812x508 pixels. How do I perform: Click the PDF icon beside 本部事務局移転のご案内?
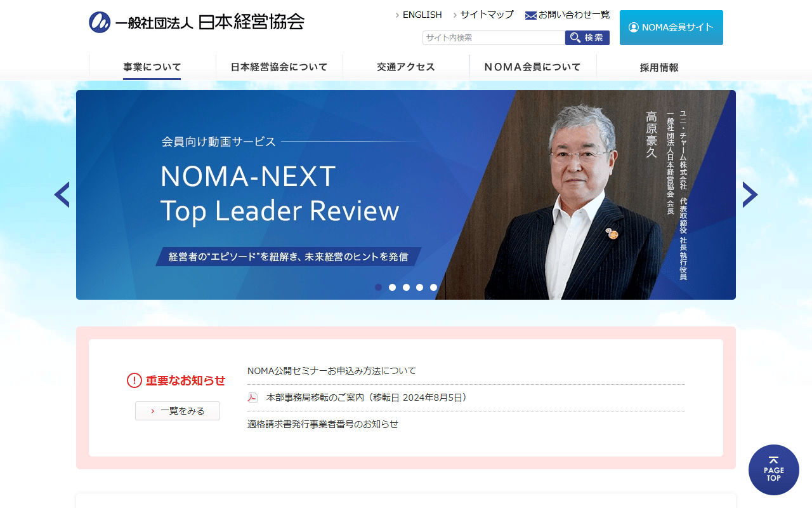click(x=252, y=398)
